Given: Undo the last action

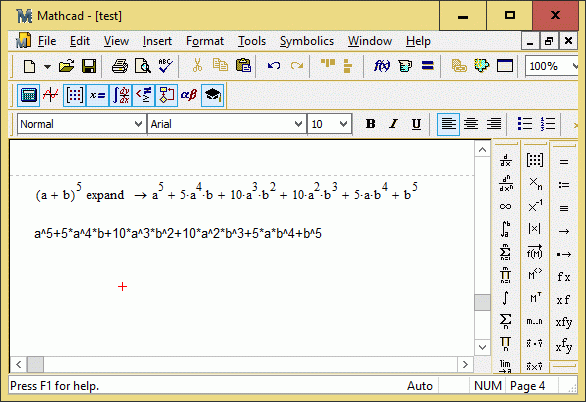Looking at the screenshot, I should click(x=274, y=67).
